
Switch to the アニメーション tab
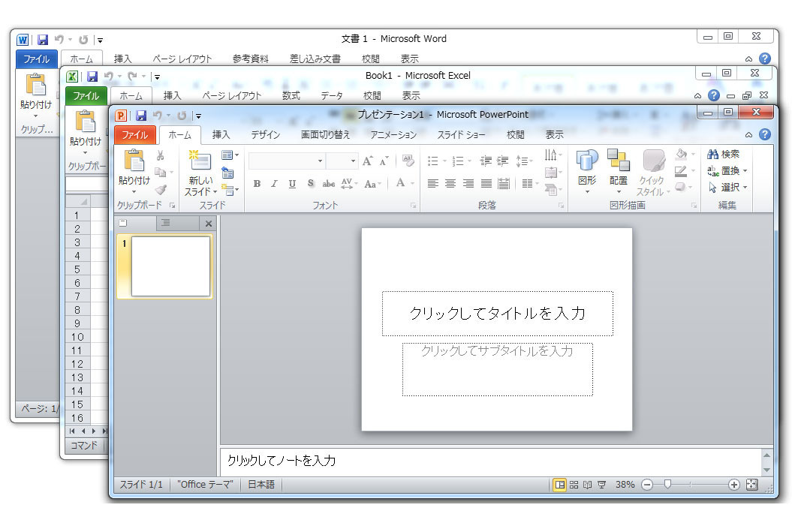pos(393,135)
